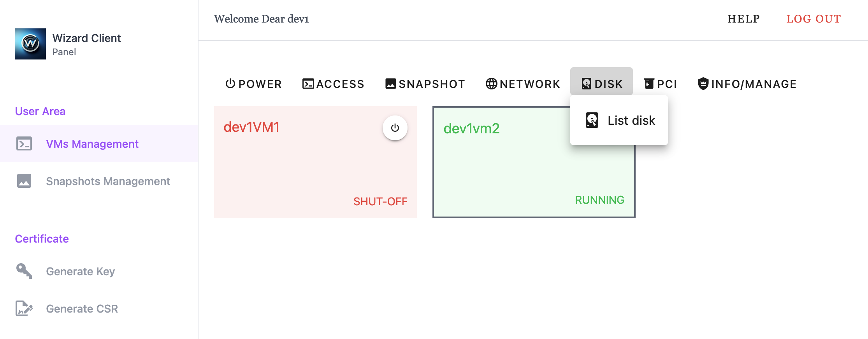Go to Snapshots Management in the sidebar
This screenshot has height=339, width=868.
(108, 181)
